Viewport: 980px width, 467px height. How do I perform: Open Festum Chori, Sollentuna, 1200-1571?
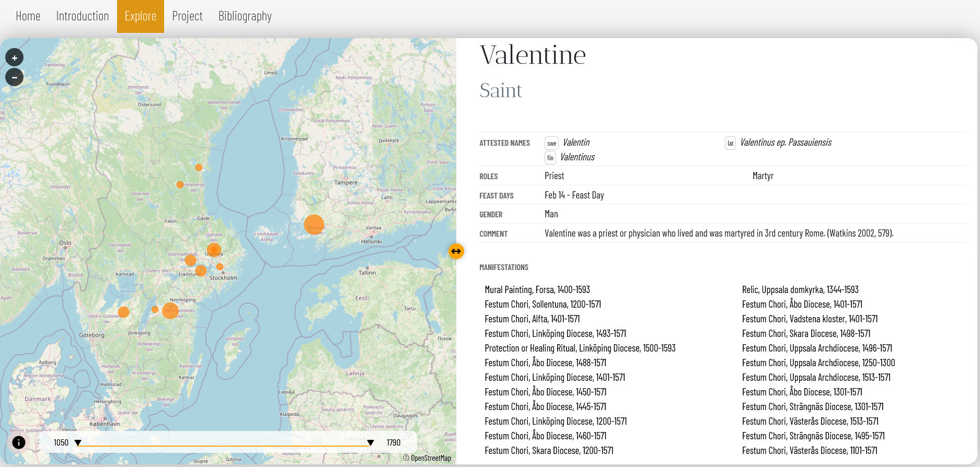pyautogui.click(x=543, y=305)
